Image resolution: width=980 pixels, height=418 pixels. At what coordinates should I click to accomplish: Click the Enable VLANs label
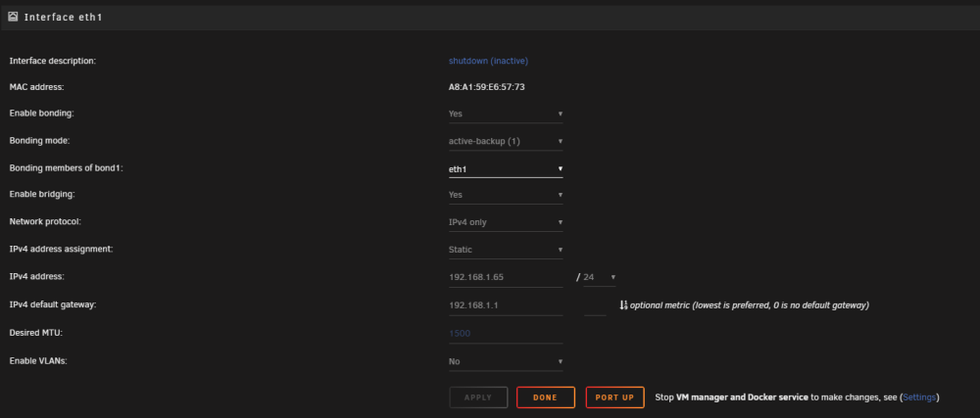point(38,361)
